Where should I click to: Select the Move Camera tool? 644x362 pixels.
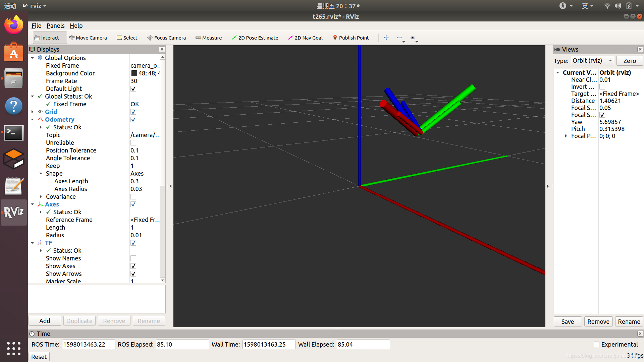pyautogui.click(x=88, y=38)
